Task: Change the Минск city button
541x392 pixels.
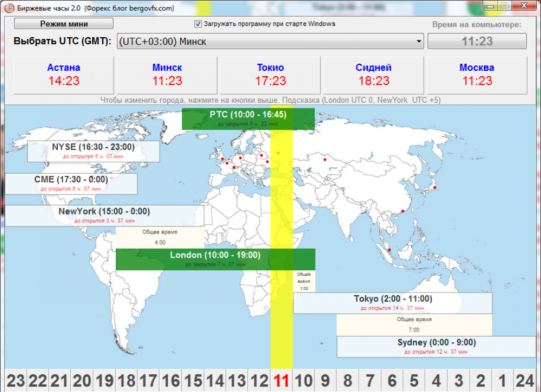Action: click(x=167, y=75)
